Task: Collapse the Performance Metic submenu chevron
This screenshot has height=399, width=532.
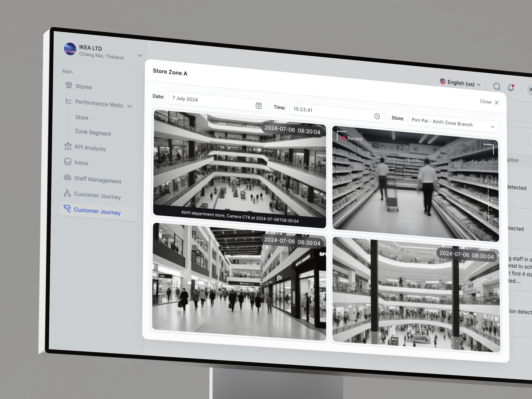Action: point(130,106)
